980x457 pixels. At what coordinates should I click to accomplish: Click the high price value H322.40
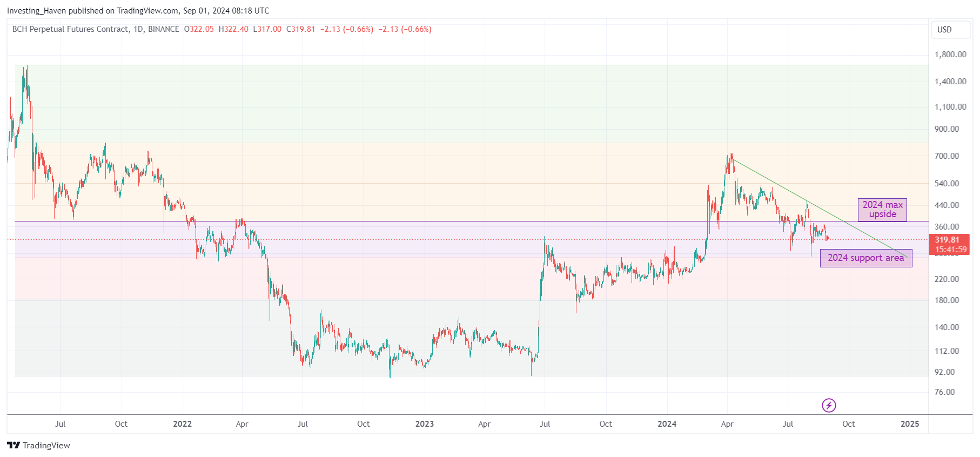coord(233,29)
